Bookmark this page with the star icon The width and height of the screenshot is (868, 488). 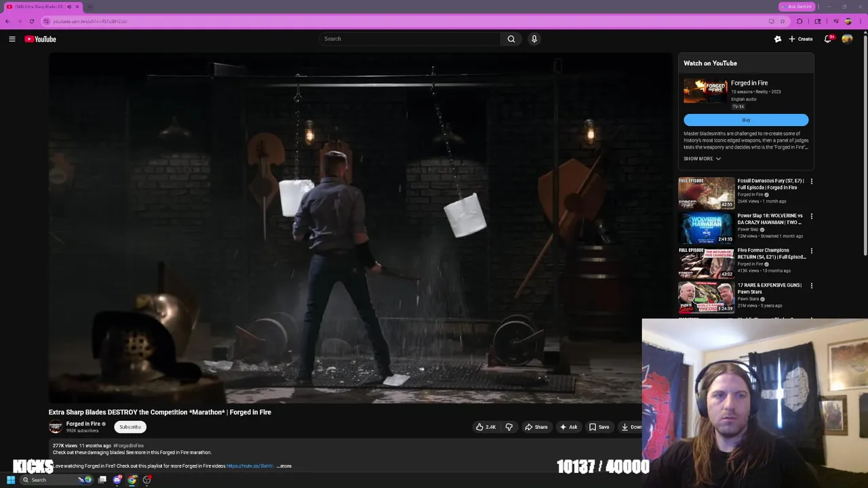click(x=782, y=21)
